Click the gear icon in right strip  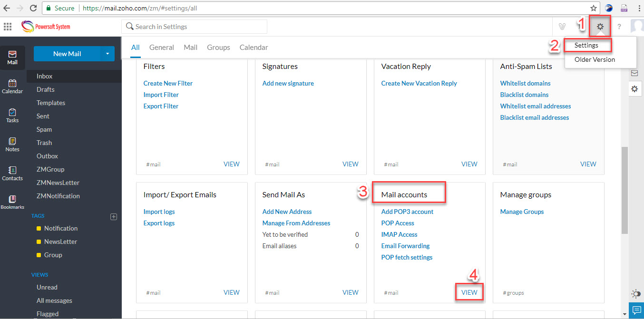tap(634, 89)
